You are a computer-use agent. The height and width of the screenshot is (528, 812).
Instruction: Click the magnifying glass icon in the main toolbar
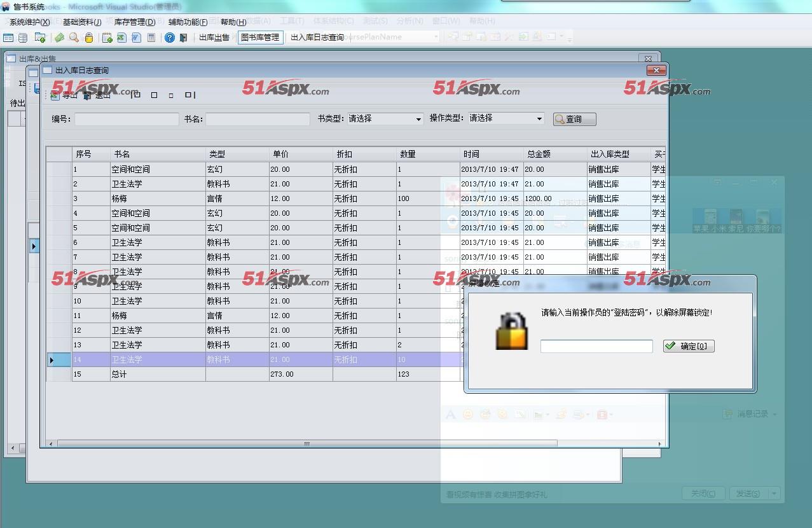[74, 38]
